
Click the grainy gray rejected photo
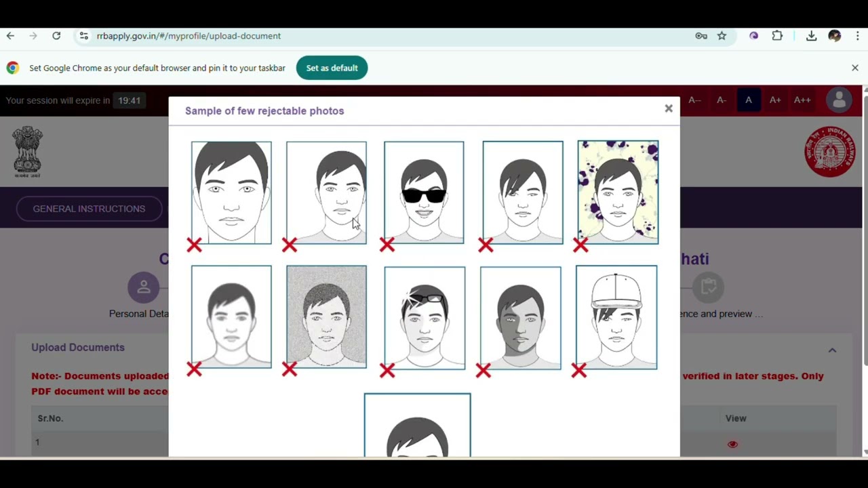click(x=326, y=317)
